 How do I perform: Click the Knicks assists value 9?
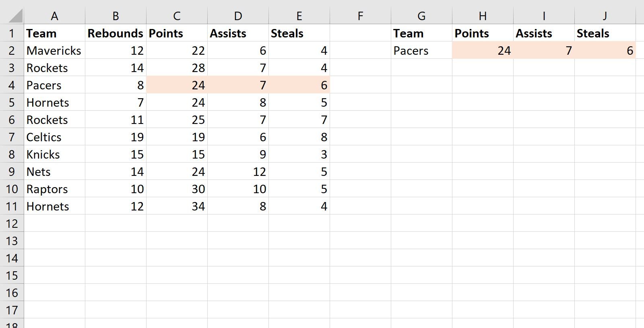pyautogui.click(x=238, y=155)
